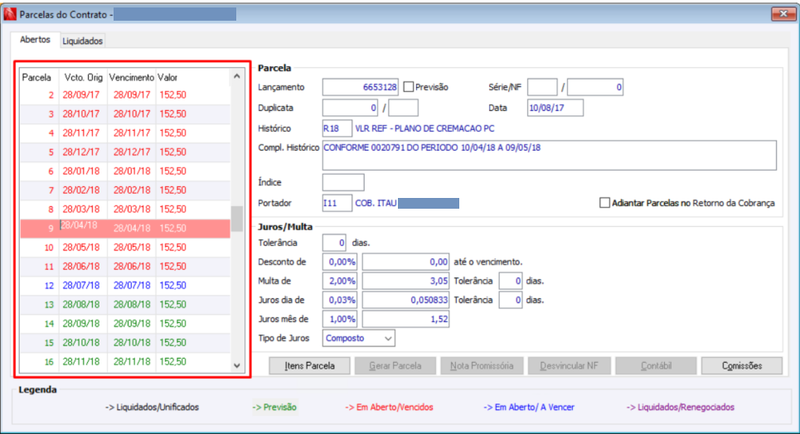Click the Juros mês value 1,52
Screen dimensions: 800x434
[x=406, y=319]
